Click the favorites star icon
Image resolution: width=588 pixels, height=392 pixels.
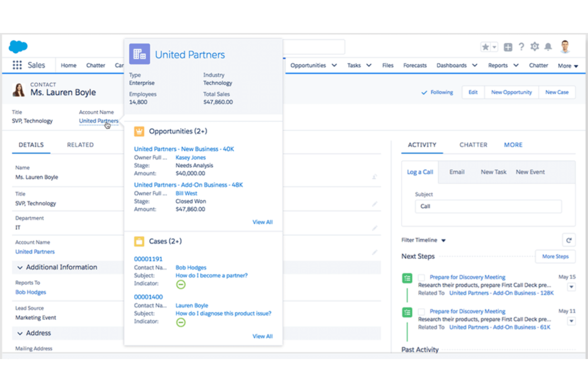(x=485, y=46)
